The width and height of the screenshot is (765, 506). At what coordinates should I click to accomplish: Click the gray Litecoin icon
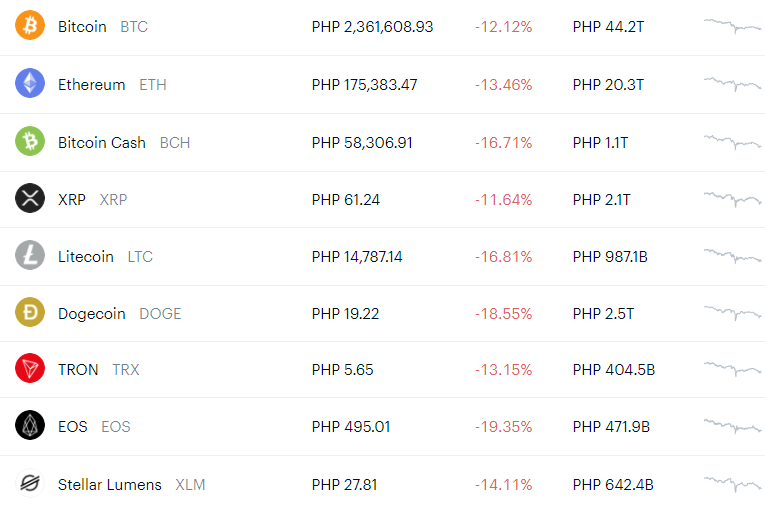coord(30,255)
